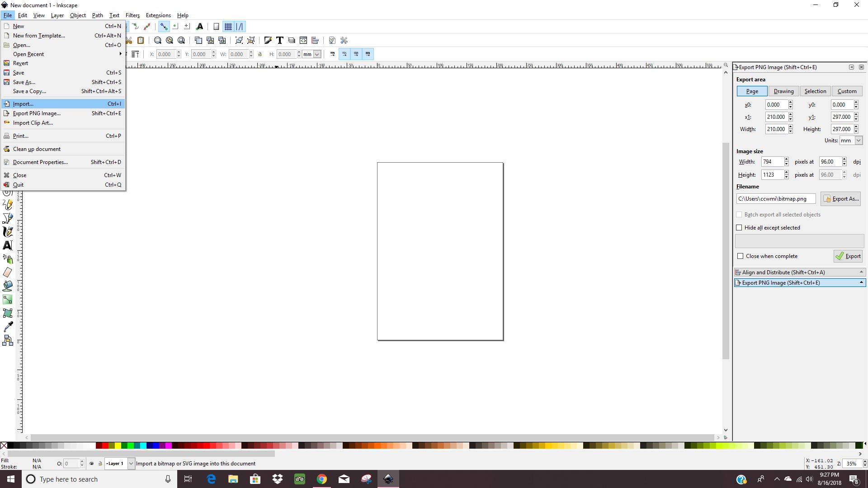
Task: Toggle current layer visibility eye icon
Action: pos(92,464)
